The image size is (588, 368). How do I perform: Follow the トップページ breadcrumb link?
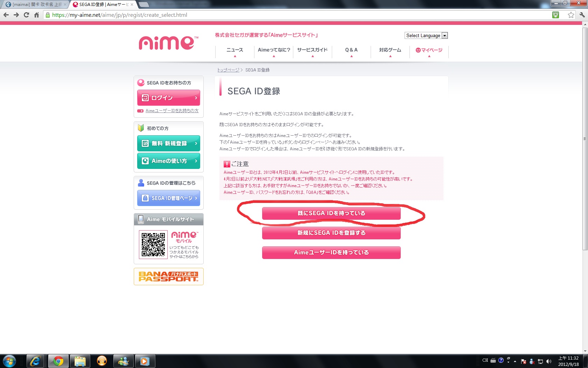coord(228,70)
